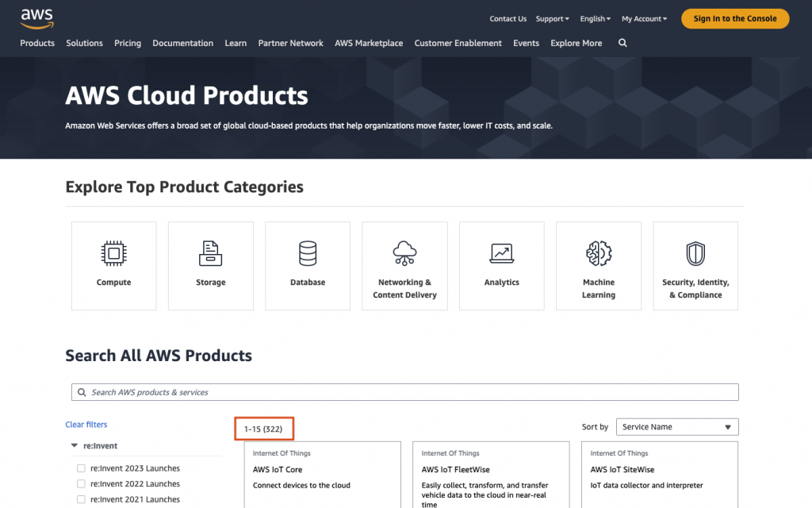Click the Search All AWS Products heading
This screenshot has height=508, width=812.
tap(159, 356)
